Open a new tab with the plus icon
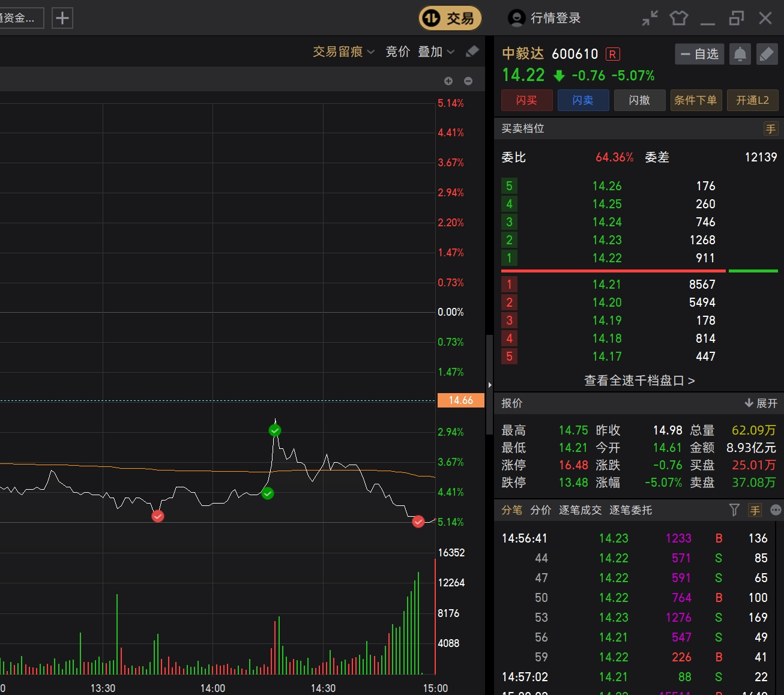Viewport: 784px width, 695px height. click(62, 18)
